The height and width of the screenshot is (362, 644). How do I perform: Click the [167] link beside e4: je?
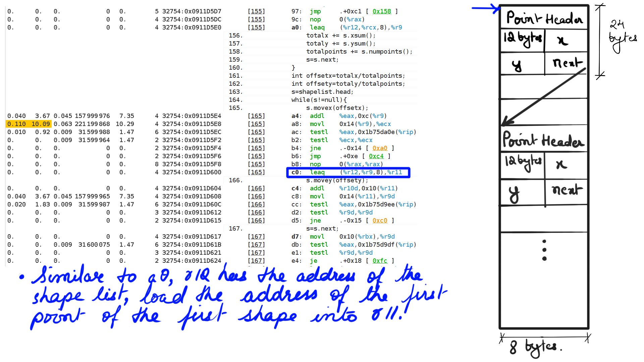256,261
